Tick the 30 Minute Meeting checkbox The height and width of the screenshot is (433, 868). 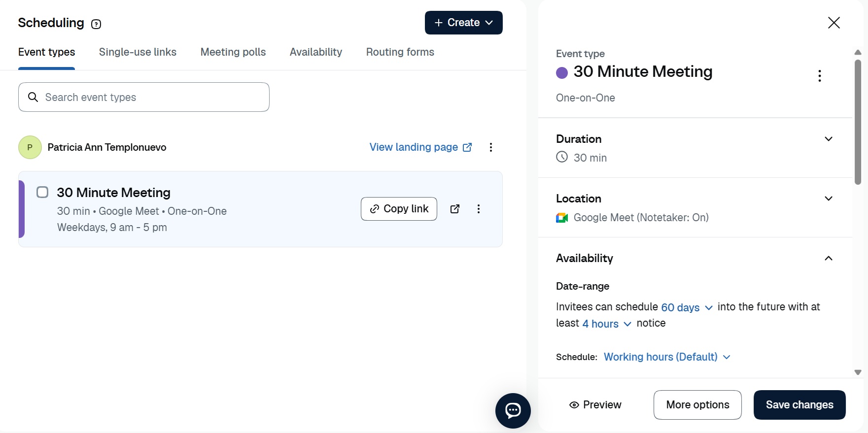point(42,192)
